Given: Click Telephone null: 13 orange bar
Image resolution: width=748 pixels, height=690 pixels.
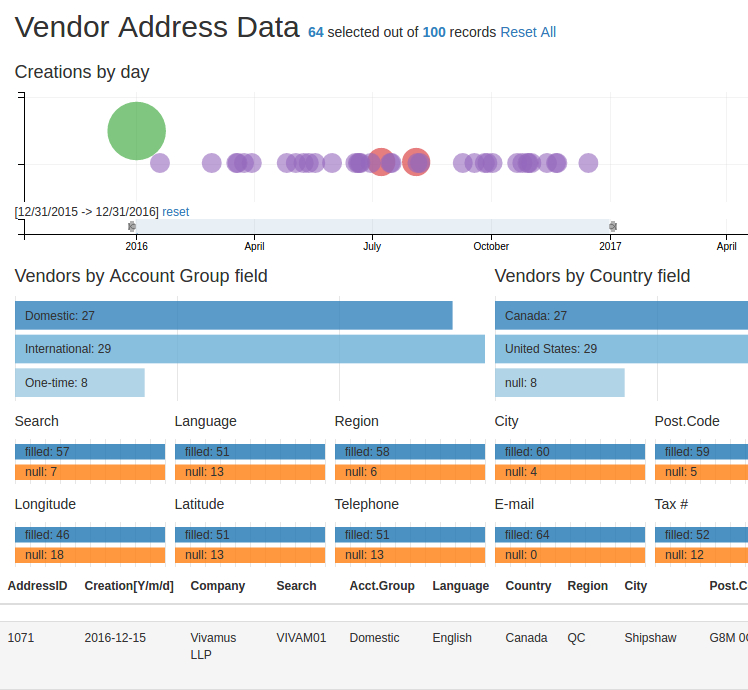Looking at the screenshot, I should point(409,555).
